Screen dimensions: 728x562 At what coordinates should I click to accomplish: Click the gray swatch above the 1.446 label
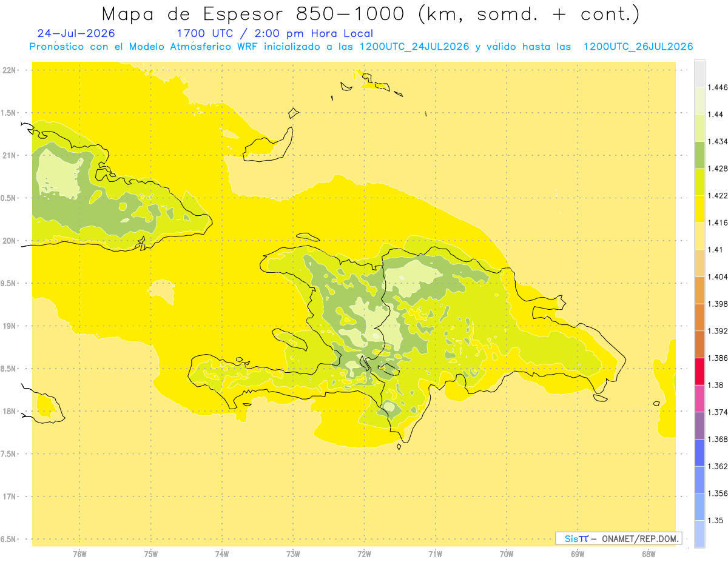point(699,73)
